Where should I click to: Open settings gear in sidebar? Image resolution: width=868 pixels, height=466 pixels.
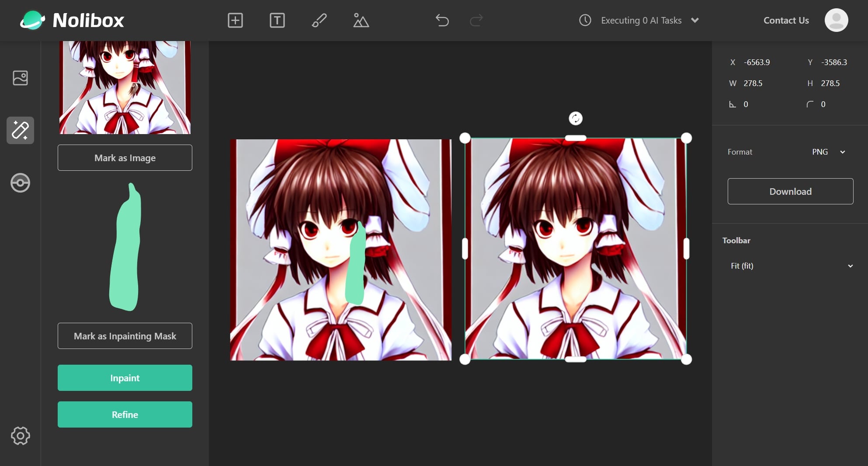pos(20,435)
